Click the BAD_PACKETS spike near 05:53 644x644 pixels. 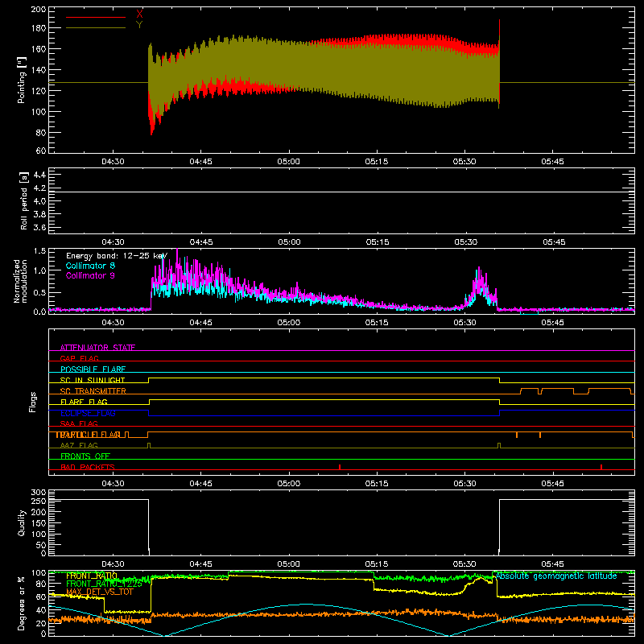(x=601, y=467)
